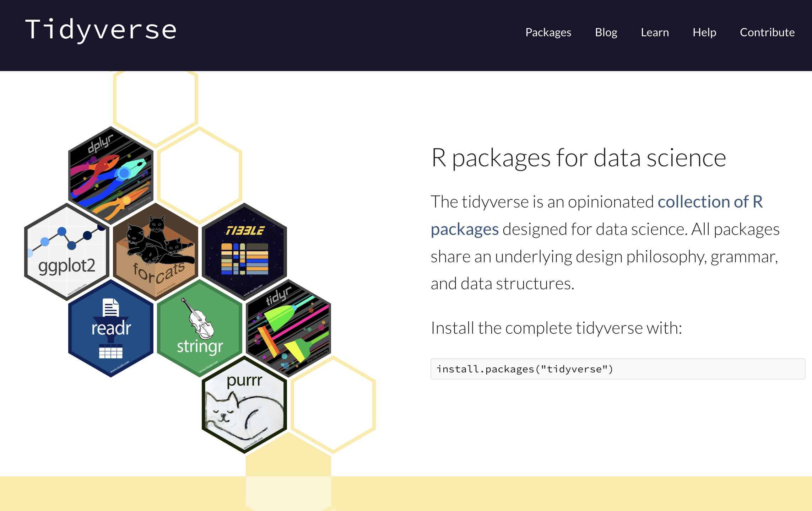Click the dplyr hex logo
This screenshot has width=812, height=511.
tap(111, 175)
